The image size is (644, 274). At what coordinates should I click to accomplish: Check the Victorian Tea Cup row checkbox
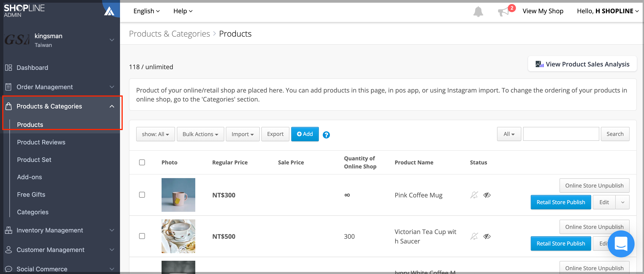click(142, 236)
